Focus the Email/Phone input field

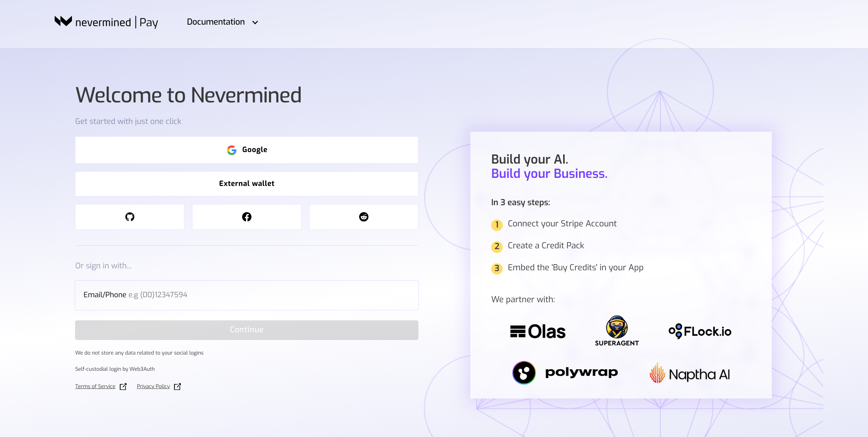(x=247, y=295)
